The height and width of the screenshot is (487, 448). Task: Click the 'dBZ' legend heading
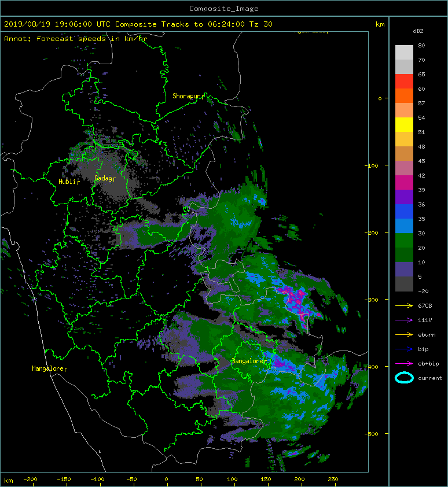pos(418,31)
